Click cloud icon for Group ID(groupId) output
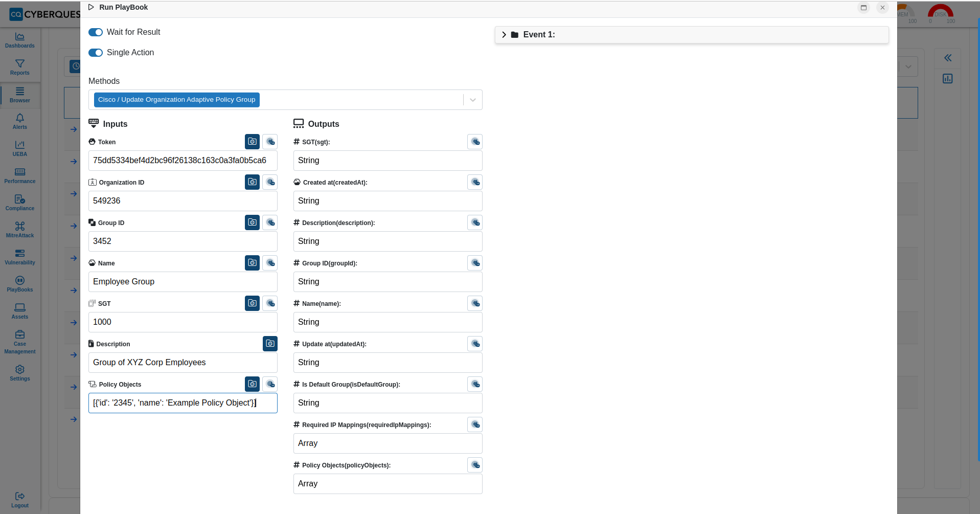980x514 pixels. (x=475, y=263)
